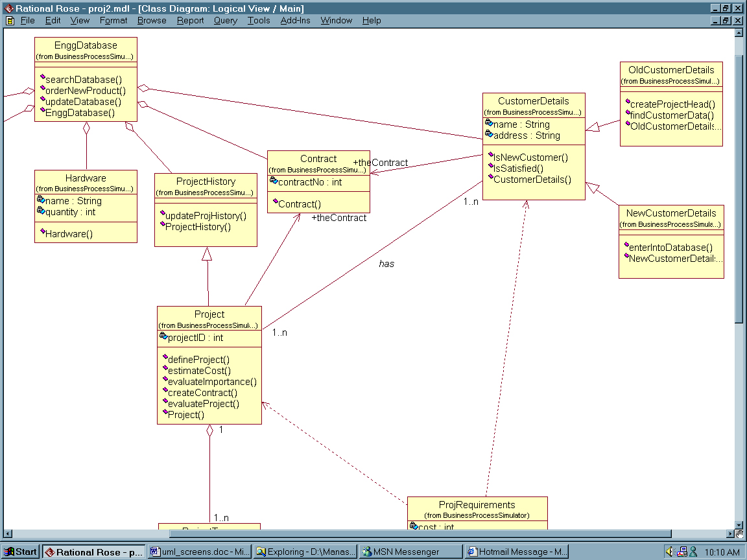Click the 'has' association label

386,264
